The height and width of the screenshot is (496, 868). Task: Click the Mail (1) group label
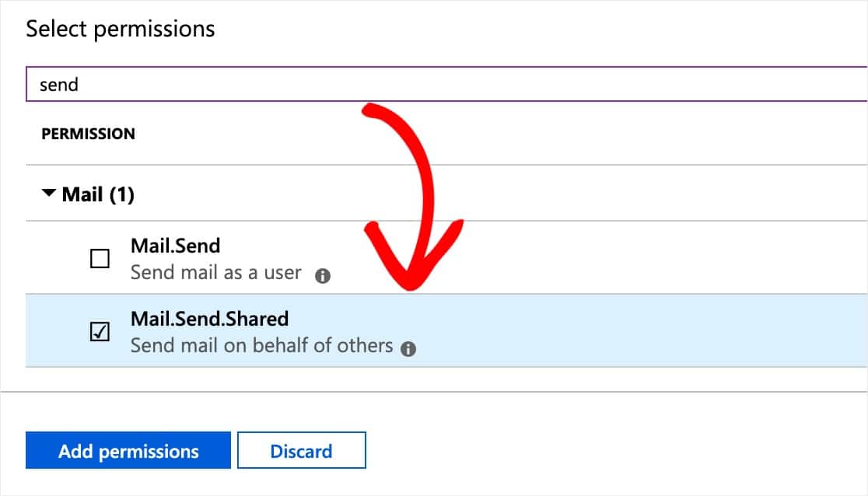click(98, 194)
